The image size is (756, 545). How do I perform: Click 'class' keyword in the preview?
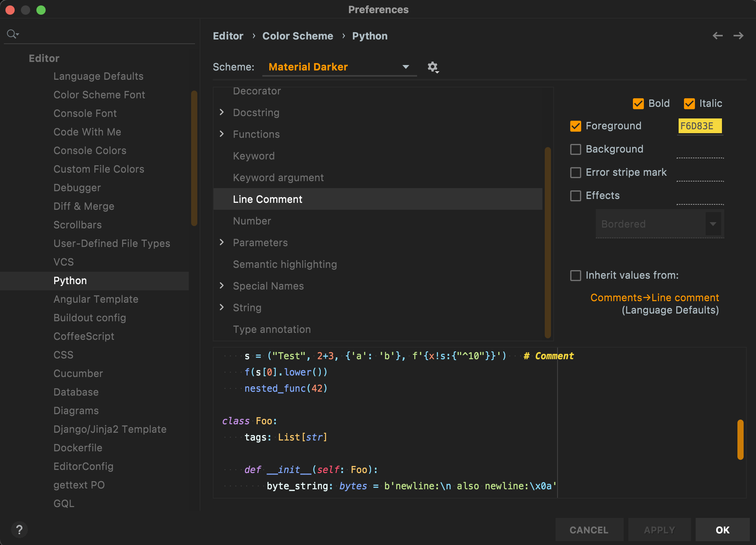pyautogui.click(x=236, y=421)
